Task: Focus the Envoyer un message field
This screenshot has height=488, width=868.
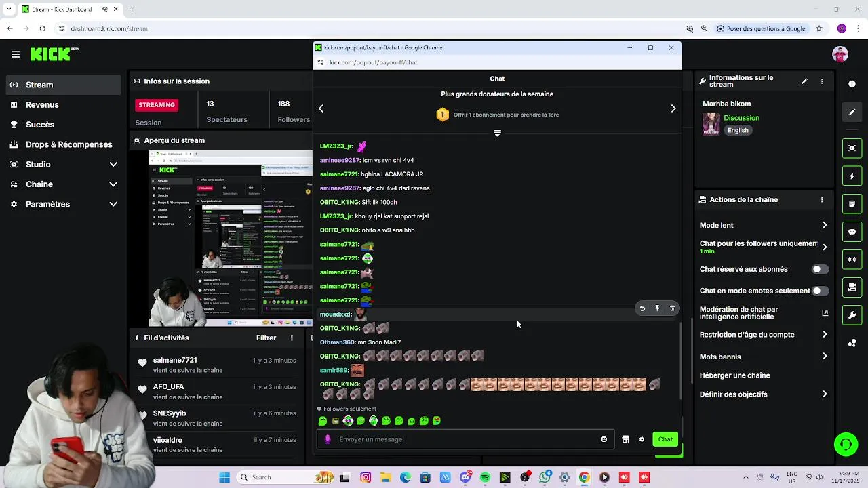Action: point(465,439)
